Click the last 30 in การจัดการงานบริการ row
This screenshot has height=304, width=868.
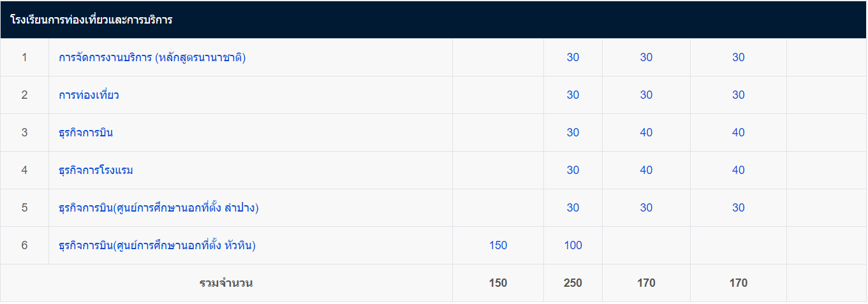click(739, 57)
